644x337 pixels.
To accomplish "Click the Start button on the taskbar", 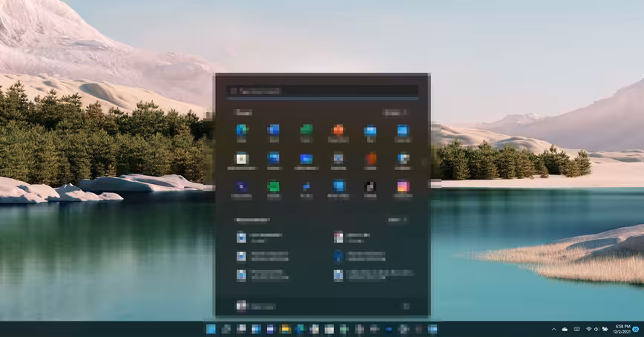I will coord(211,329).
